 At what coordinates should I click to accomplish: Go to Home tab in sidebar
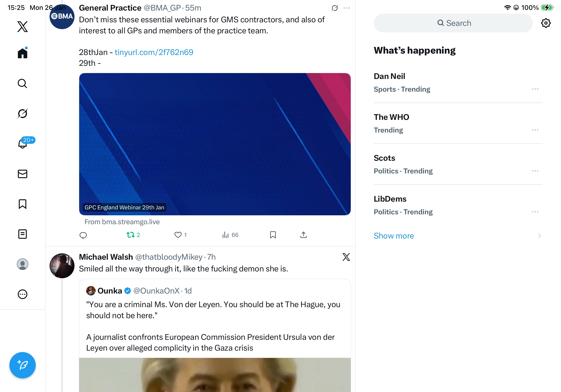[23, 53]
